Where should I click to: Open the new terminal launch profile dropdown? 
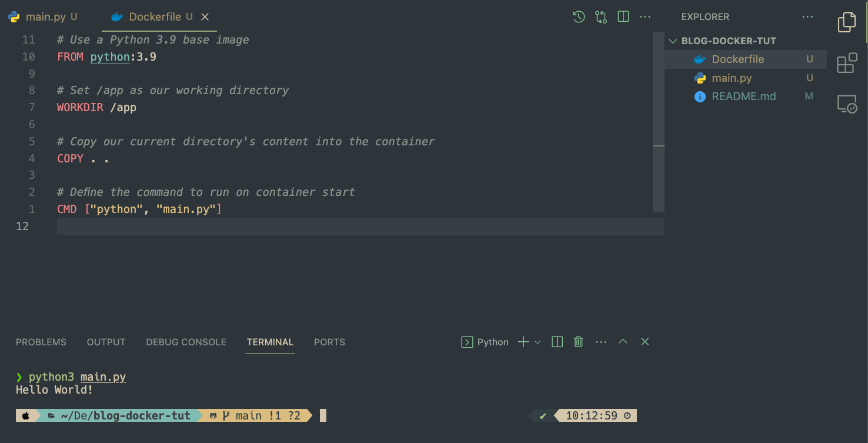point(538,342)
